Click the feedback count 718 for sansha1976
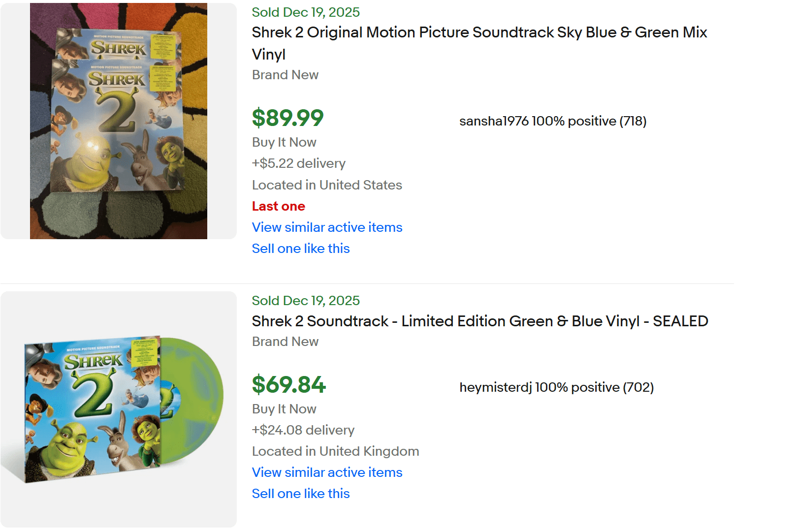The width and height of the screenshot is (798, 532). pos(637,121)
